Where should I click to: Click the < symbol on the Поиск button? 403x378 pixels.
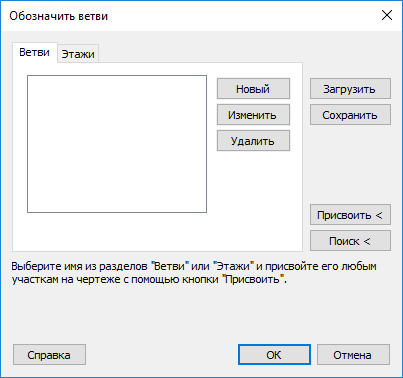pyautogui.click(x=367, y=241)
